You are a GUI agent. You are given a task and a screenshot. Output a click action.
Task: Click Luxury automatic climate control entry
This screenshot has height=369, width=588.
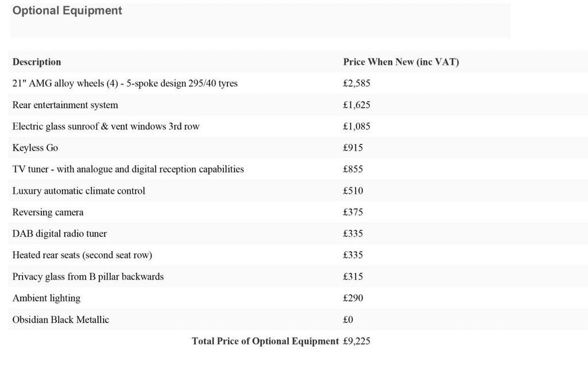[x=79, y=191]
